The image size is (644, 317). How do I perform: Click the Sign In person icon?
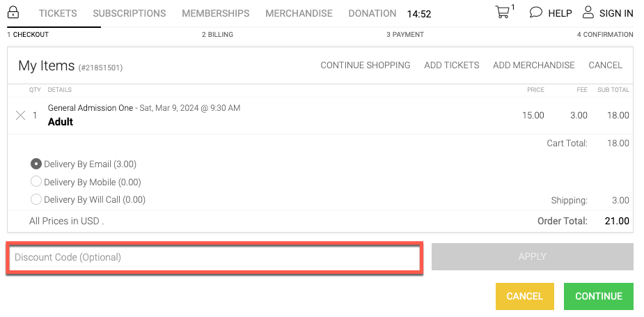click(588, 13)
